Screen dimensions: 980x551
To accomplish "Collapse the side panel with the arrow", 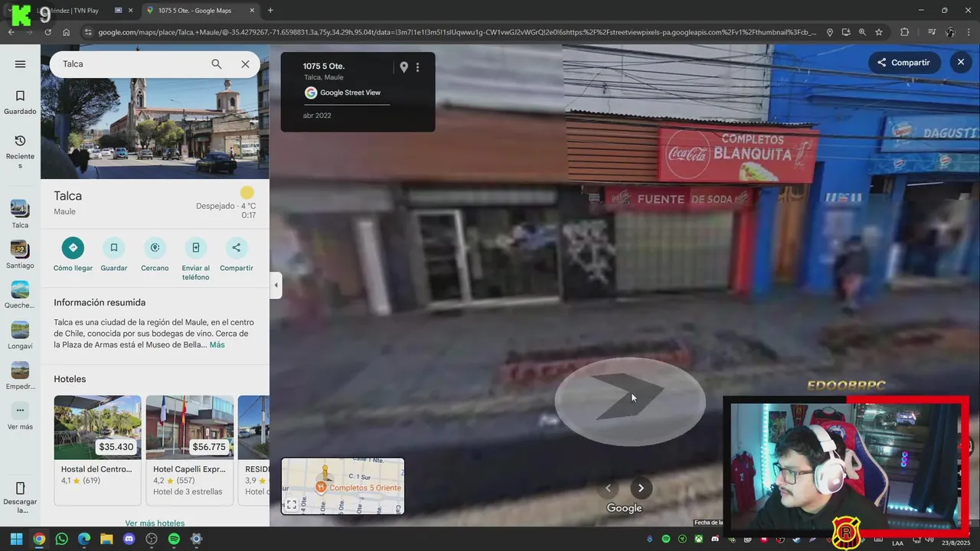I will (276, 285).
